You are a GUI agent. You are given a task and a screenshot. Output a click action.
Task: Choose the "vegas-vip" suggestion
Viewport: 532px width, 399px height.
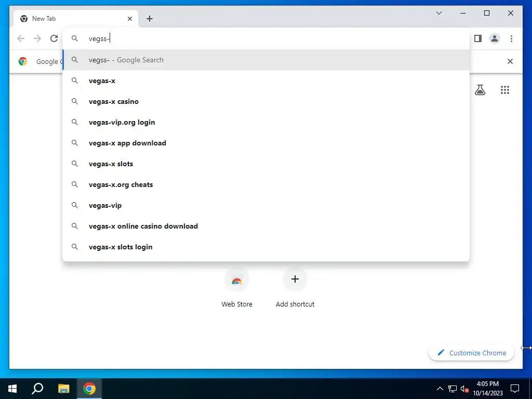click(266, 205)
